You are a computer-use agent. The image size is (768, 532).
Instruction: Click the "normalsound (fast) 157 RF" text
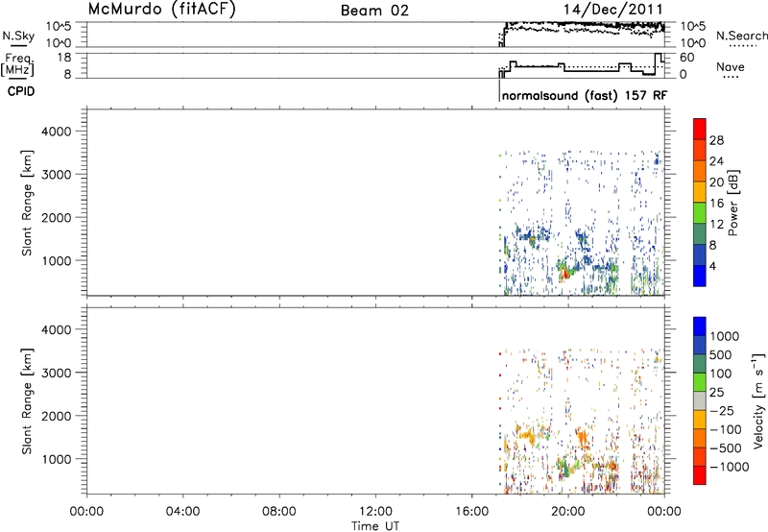click(x=585, y=95)
